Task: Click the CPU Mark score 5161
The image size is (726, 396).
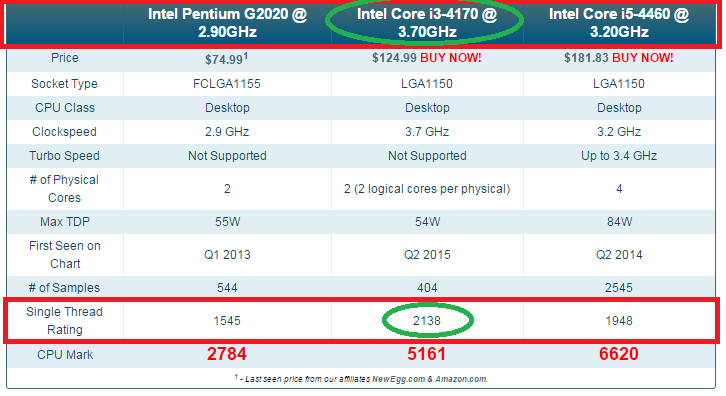Action: (426, 354)
